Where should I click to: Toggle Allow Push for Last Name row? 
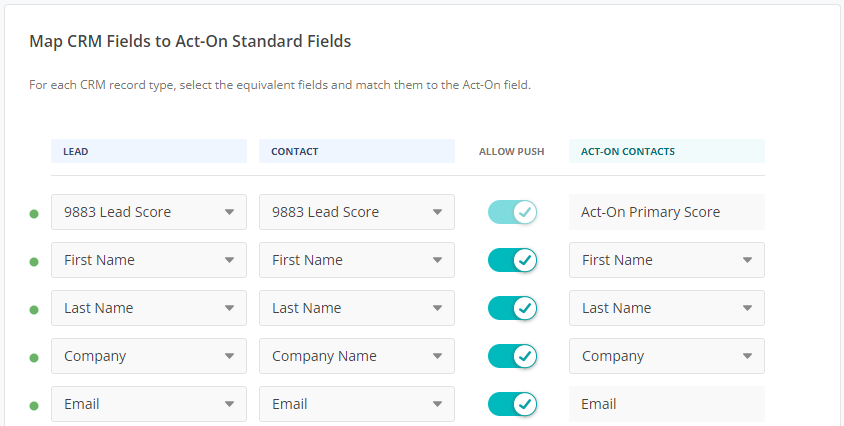[x=512, y=308]
